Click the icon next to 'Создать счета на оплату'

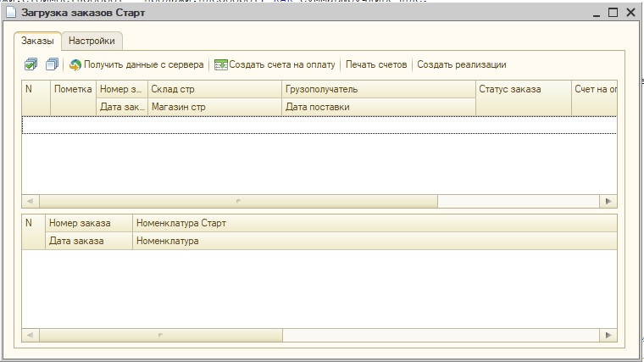point(220,65)
